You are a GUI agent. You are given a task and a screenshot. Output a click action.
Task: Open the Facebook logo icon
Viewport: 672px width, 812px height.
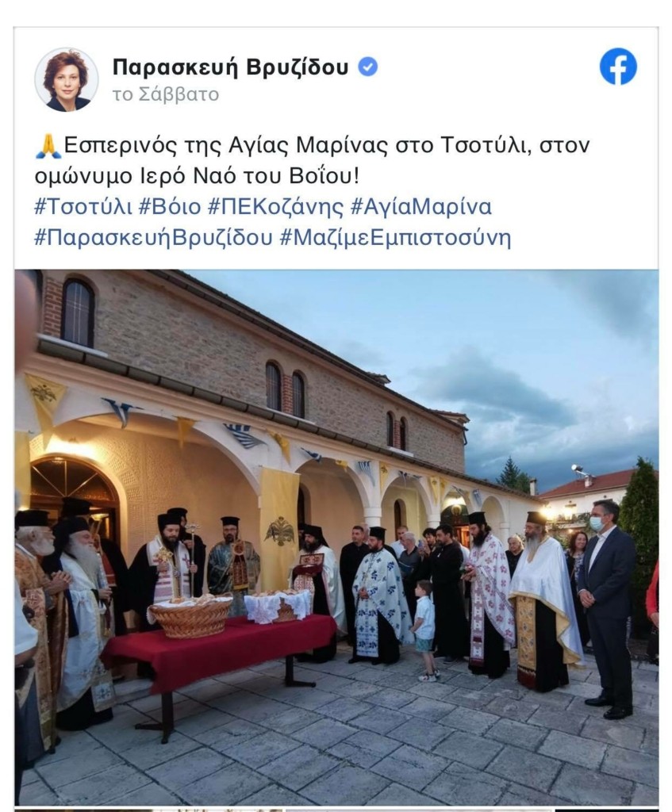[617, 67]
